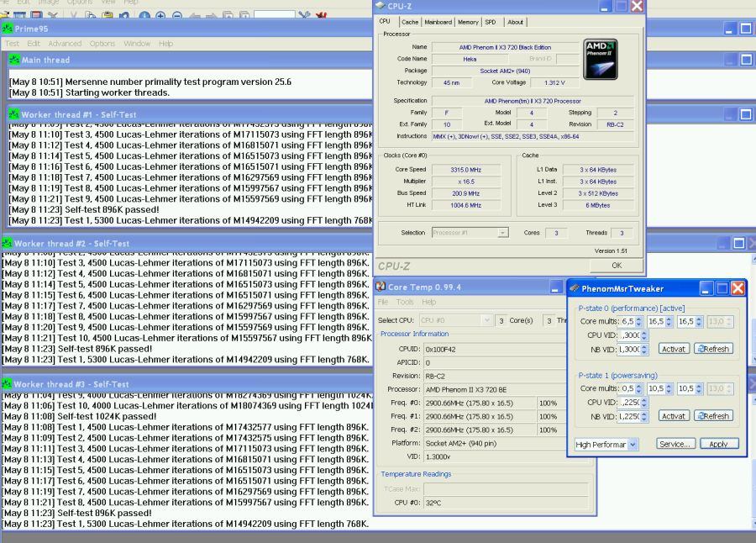Open the Help menu in Prime95
This screenshot has height=543, width=756.
[165, 44]
